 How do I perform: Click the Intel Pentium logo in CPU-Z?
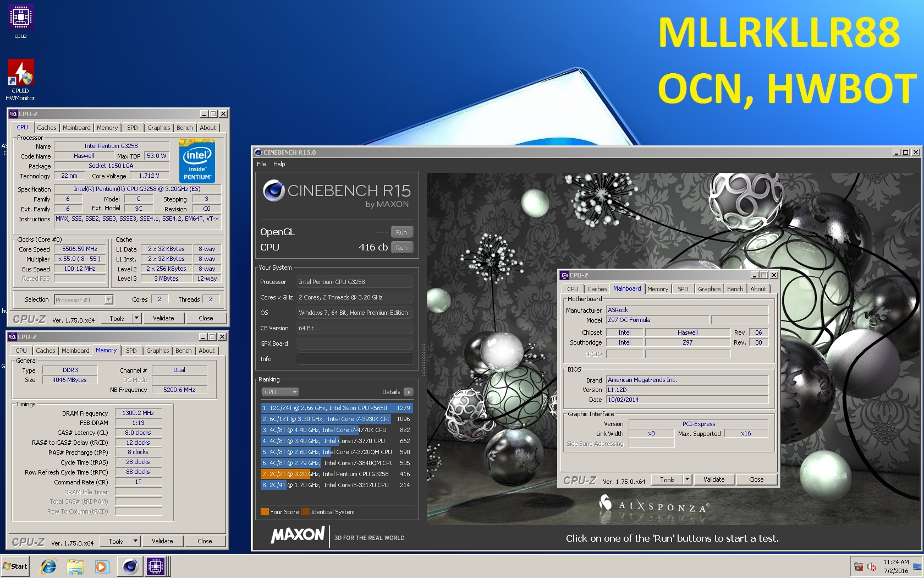(197, 161)
